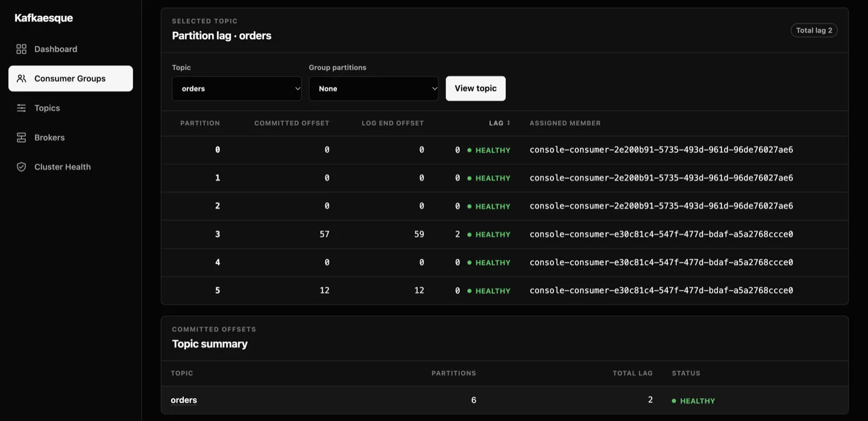868x421 pixels.
Task: Click the assigned member of partition 5
Action: click(x=661, y=290)
